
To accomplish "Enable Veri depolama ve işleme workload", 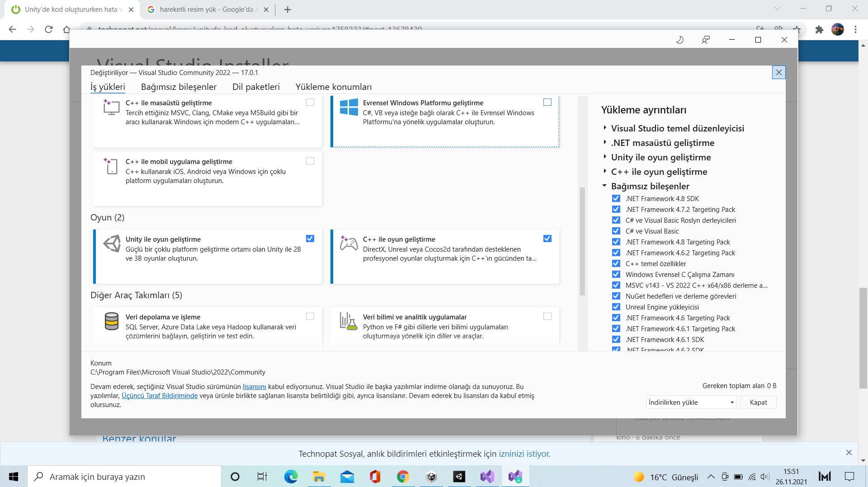I will tap(310, 316).
